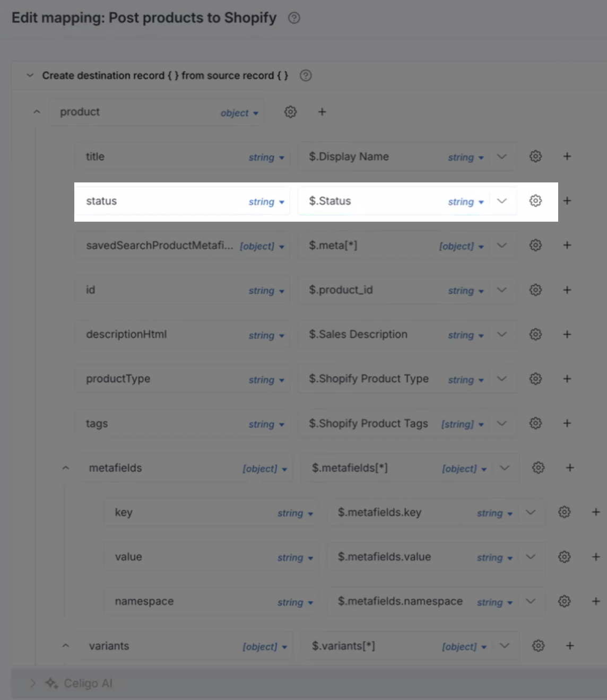
Task: Expand the Celigo AI panel
Action: tap(32, 683)
